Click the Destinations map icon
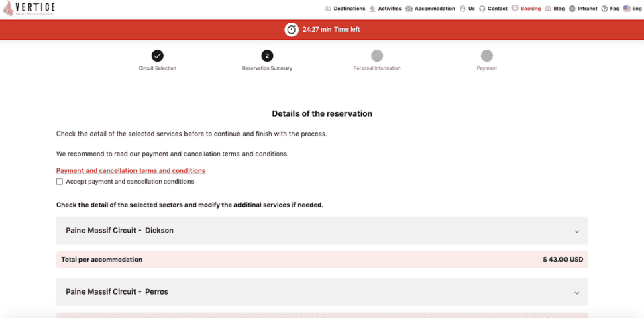Viewport: 644px width, 318px height. [329, 9]
